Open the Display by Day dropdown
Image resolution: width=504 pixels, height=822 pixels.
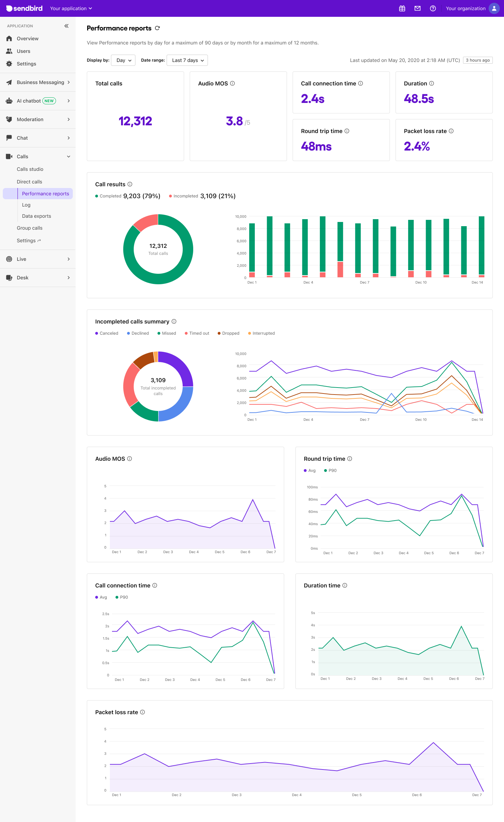click(x=123, y=60)
